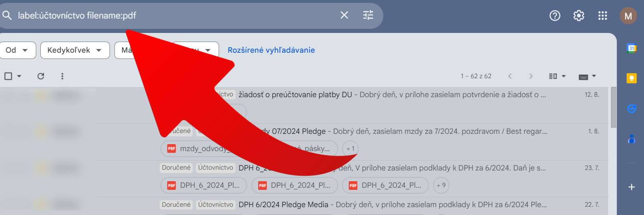Go to older results arrow

[x=531, y=76]
